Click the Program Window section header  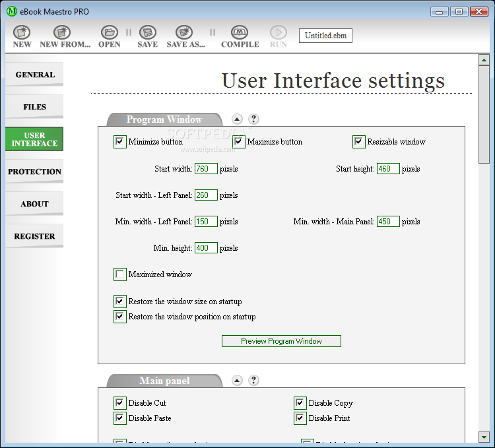point(164,119)
